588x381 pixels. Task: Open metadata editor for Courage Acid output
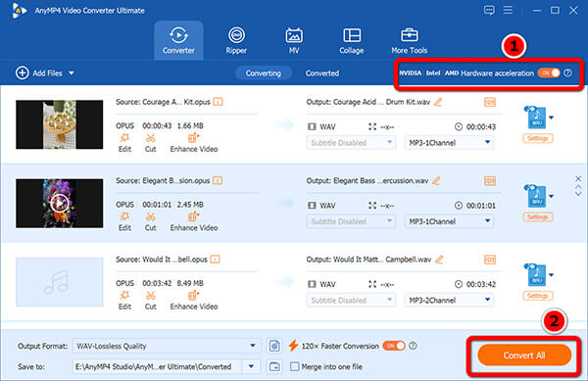click(x=490, y=102)
